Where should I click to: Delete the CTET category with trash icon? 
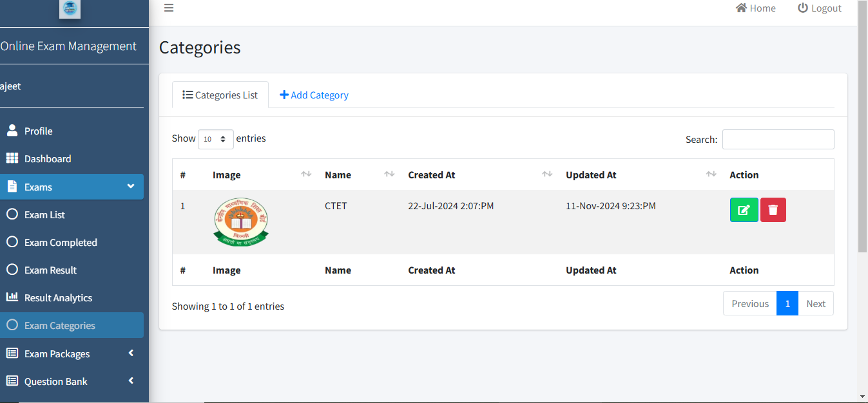tap(773, 210)
